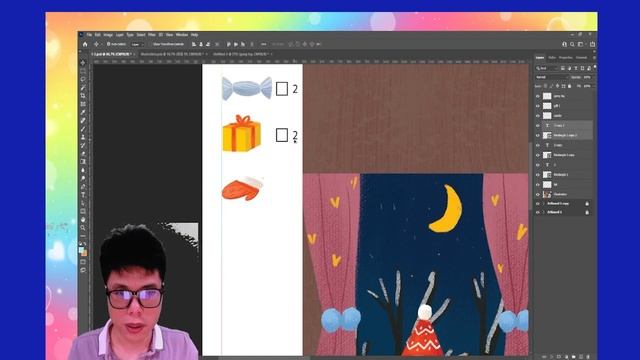Switch to the Paths panel tab
The image size is (640, 360).
(x=552, y=58)
